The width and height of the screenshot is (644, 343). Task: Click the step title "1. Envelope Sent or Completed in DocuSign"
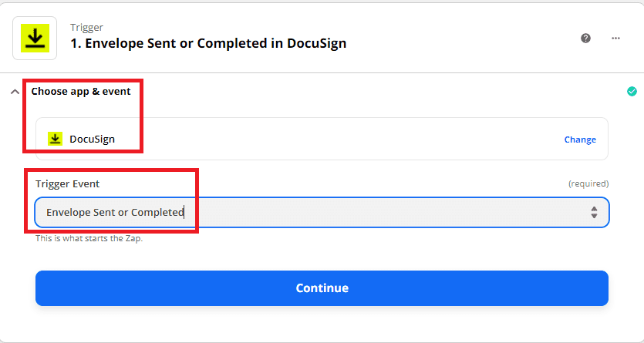pyautogui.click(x=208, y=44)
